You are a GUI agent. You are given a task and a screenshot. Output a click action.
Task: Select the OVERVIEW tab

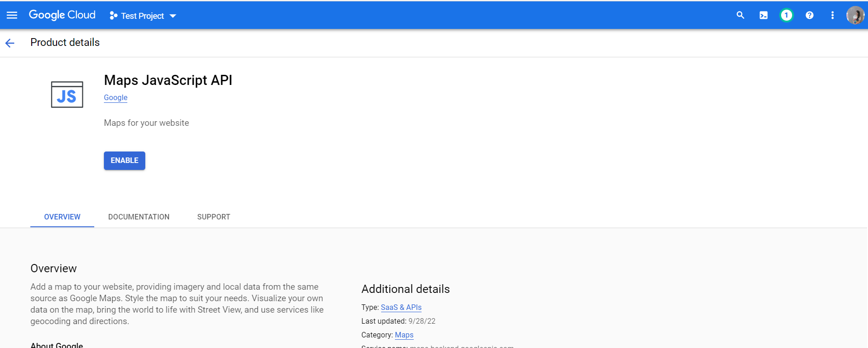[x=62, y=217]
